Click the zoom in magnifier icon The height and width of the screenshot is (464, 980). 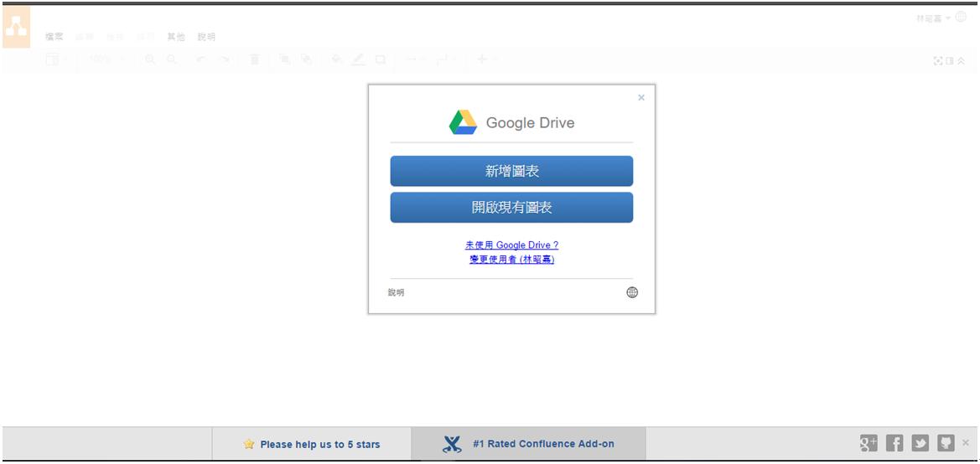pos(150,59)
